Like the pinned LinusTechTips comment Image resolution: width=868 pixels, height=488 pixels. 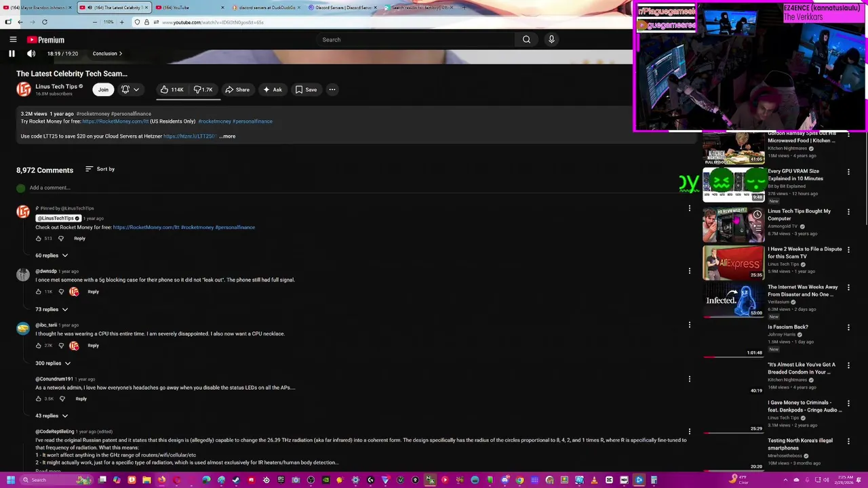pyautogui.click(x=39, y=239)
